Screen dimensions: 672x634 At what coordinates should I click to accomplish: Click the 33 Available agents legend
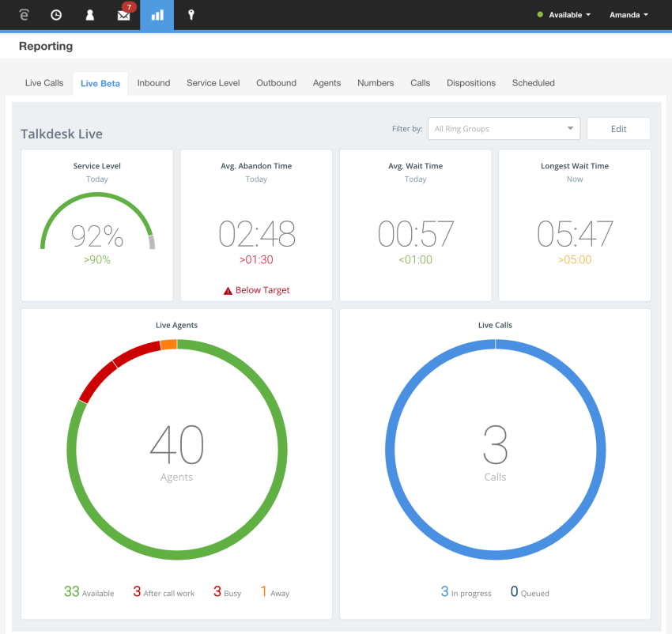(89, 592)
